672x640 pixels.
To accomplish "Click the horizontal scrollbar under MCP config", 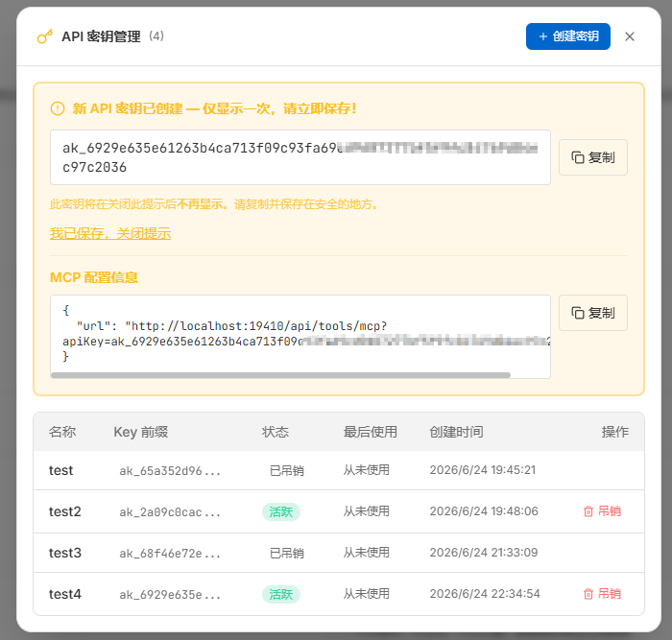I will [280, 375].
